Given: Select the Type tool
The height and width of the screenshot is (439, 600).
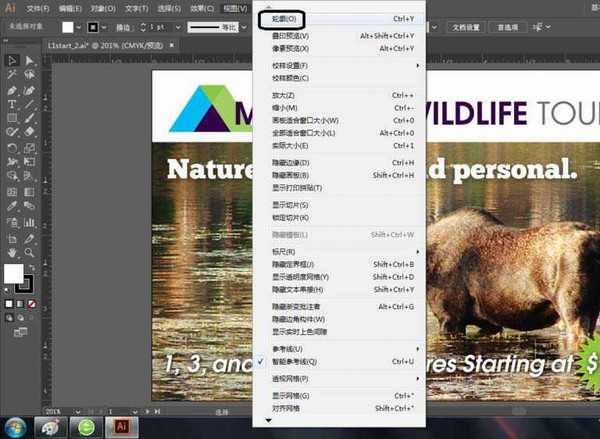Looking at the screenshot, I should 12,104.
